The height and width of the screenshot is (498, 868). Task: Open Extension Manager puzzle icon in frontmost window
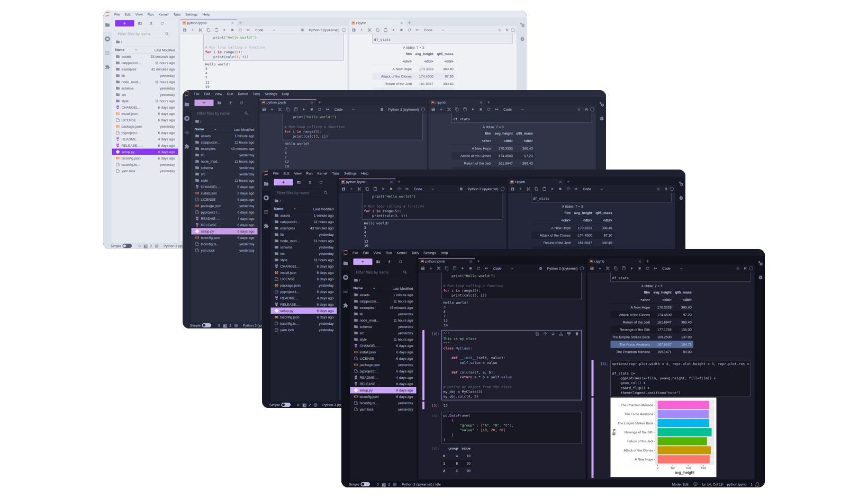(346, 306)
